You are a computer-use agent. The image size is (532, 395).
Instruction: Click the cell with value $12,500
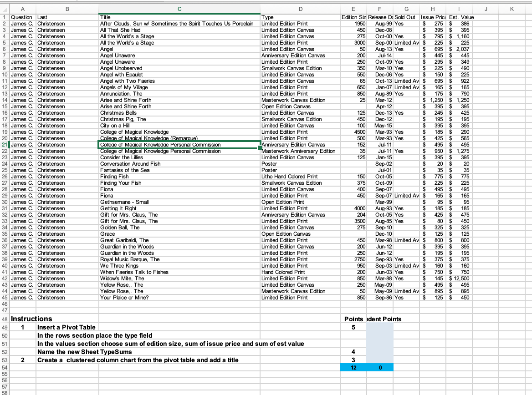460,279
